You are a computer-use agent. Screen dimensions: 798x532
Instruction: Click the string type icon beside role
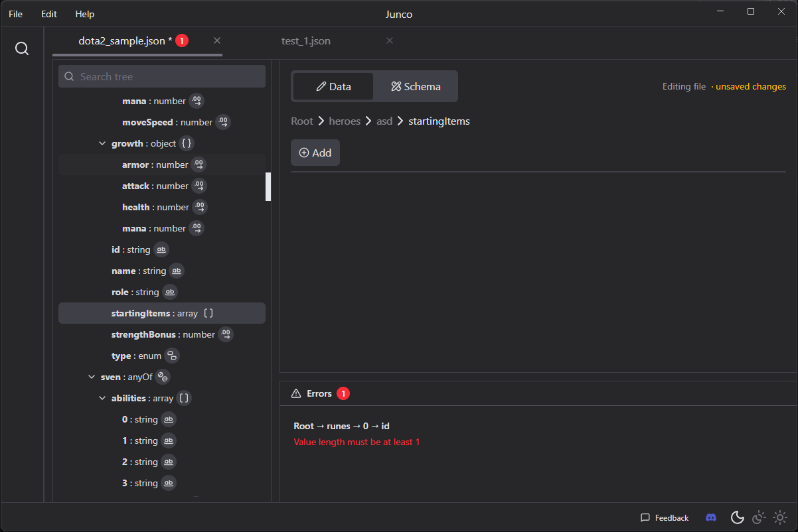pyautogui.click(x=170, y=292)
